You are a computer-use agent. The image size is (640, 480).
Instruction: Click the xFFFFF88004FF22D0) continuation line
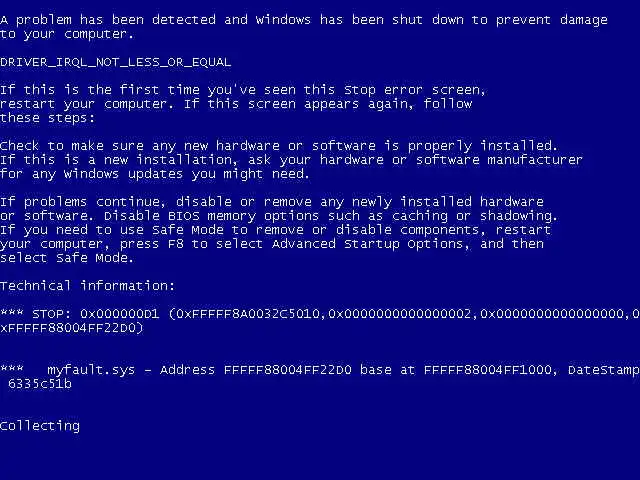pos(72,328)
